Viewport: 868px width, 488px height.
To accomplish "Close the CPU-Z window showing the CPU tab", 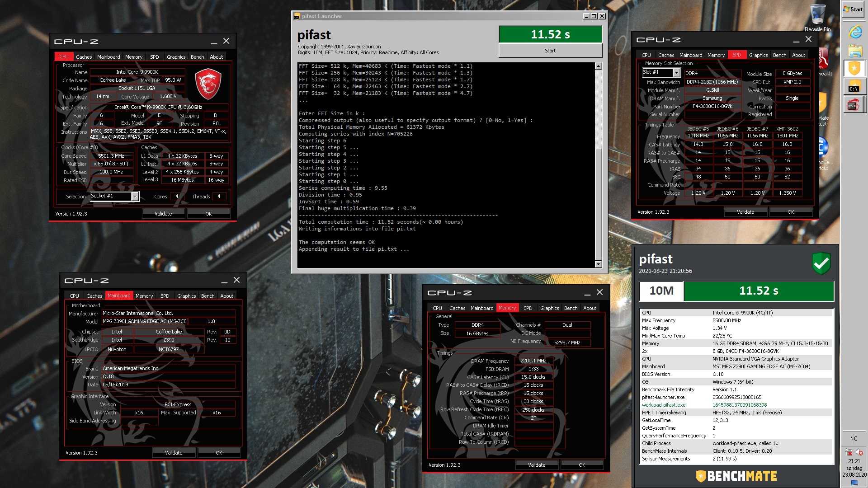I will tap(226, 41).
